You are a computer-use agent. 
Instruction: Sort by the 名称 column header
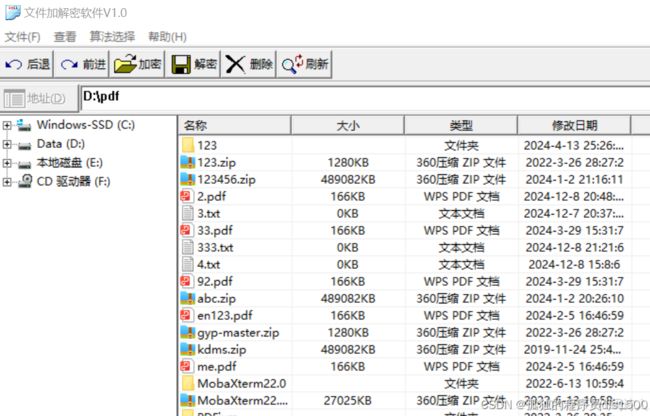[235, 125]
